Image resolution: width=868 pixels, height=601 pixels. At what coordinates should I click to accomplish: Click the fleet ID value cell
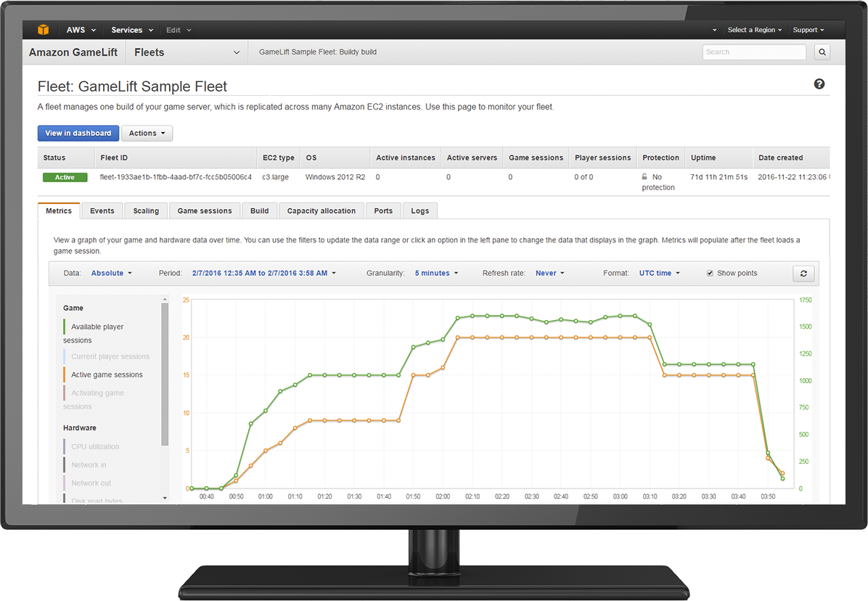(x=176, y=177)
